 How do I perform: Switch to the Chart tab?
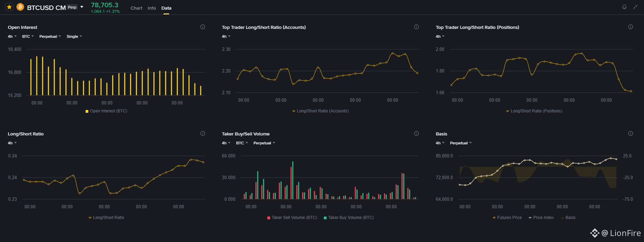point(136,8)
